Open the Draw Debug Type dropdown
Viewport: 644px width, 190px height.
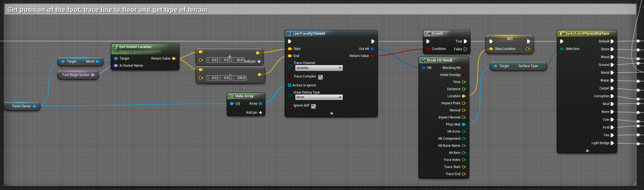[x=319, y=97]
